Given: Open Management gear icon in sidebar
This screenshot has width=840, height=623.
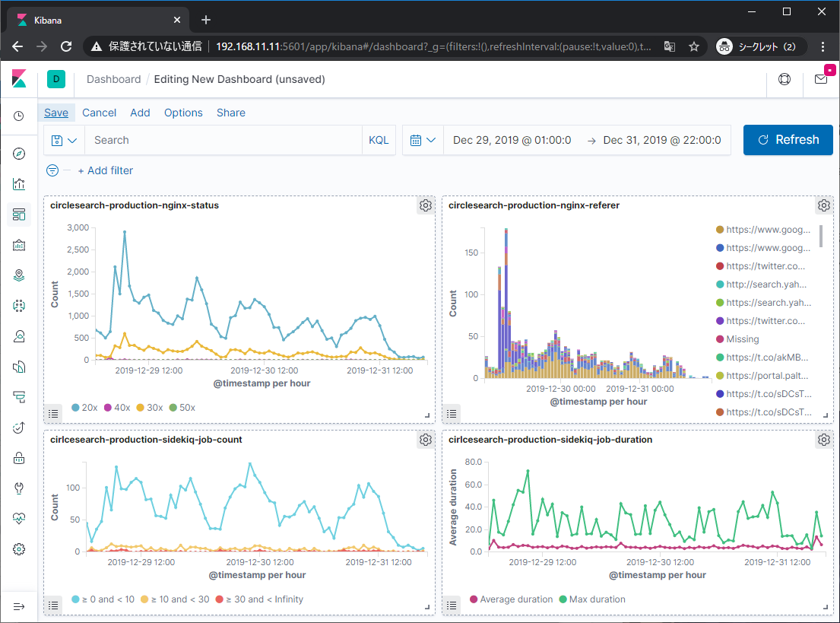Looking at the screenshot, I should pos(19,549).
